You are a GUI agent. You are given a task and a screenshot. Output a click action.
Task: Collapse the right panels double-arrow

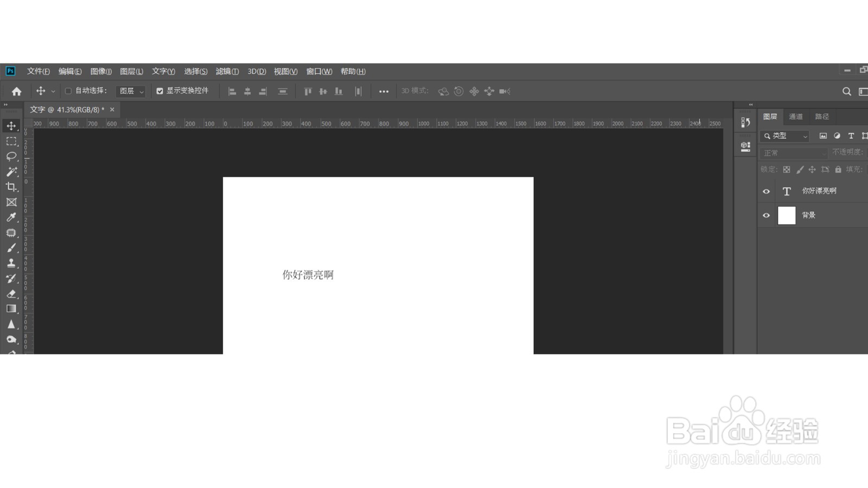tap(751, 105)
